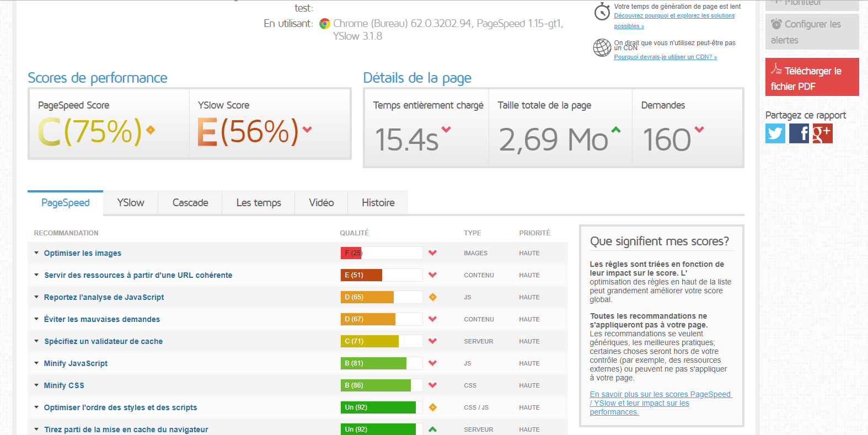Click the E (51) quality bar
The height and width of the screenshot is (435, 868).
382,275
